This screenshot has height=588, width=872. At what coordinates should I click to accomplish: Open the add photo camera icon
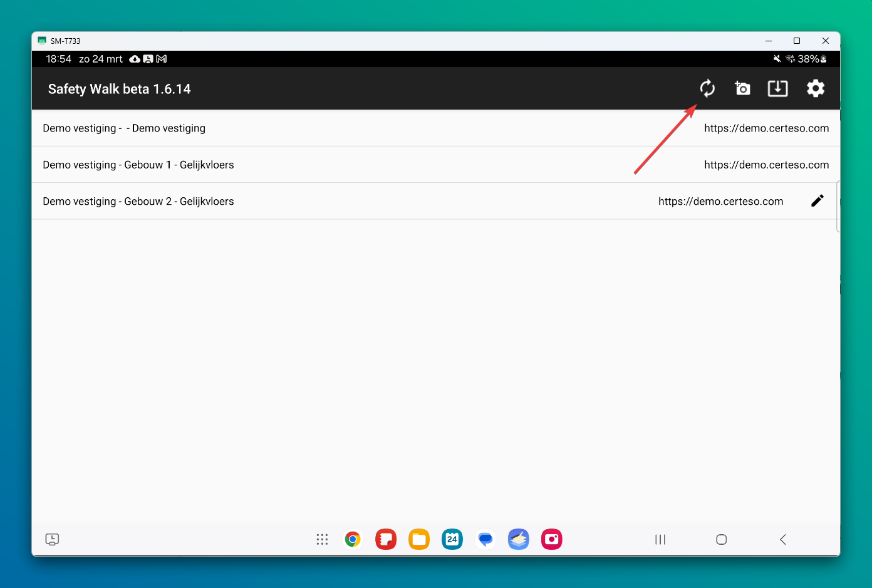[x=742, y=88]
